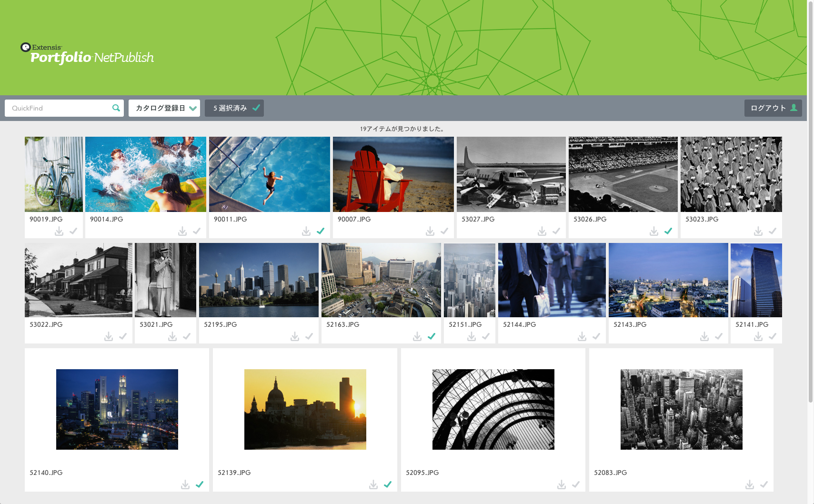Open the カタログ登録日 sort dropdown
This screenshot has height=504, width=814.
click(x=164, y=108)
